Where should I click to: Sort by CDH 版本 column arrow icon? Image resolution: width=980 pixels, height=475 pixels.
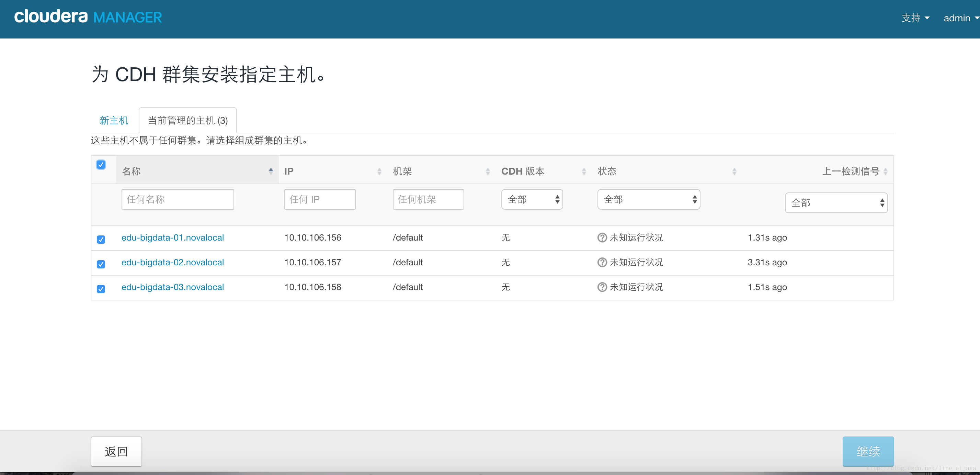tap(584, 171)
